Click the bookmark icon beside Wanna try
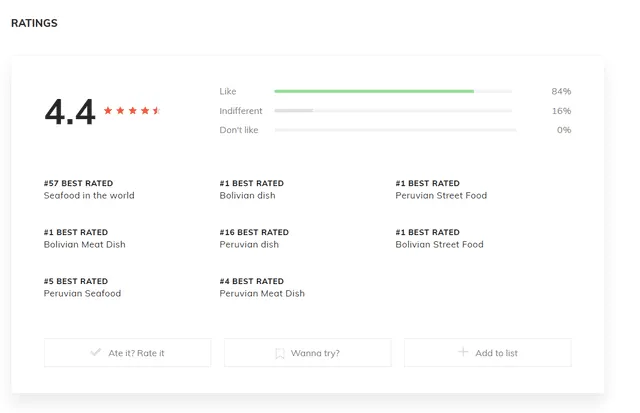 coord(280,353)
